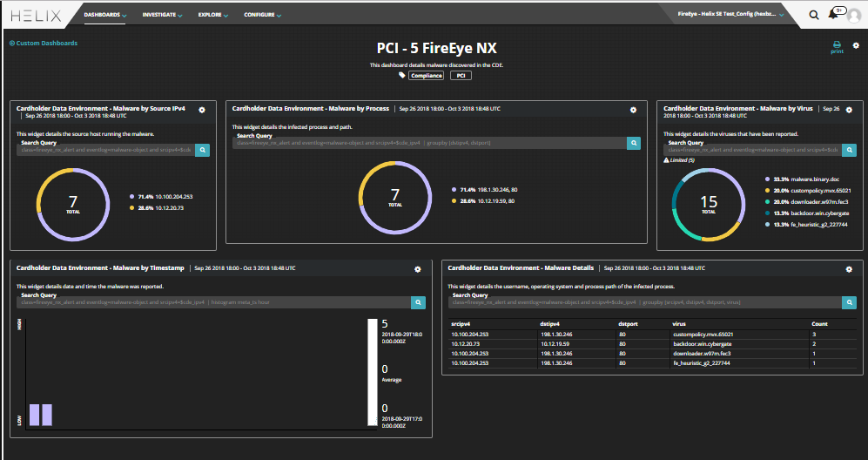
Task: Run search query in Malware by Timestamp widget
Action: point(418,302)
